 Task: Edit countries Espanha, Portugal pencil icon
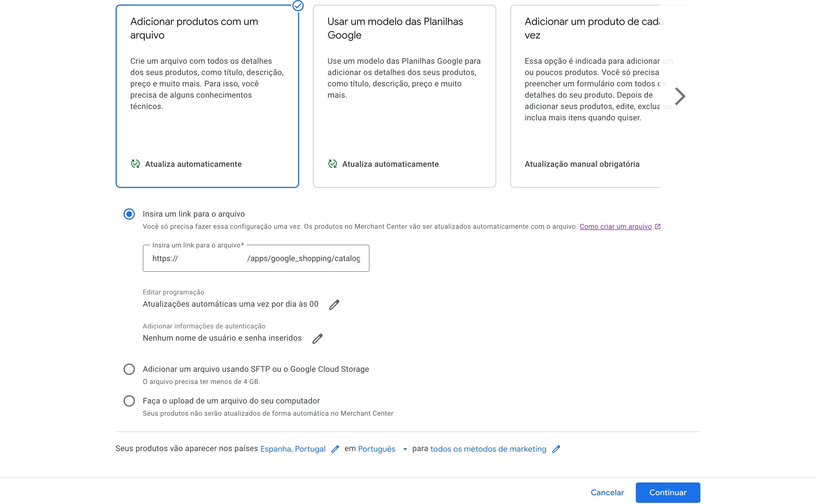(335, 449)
